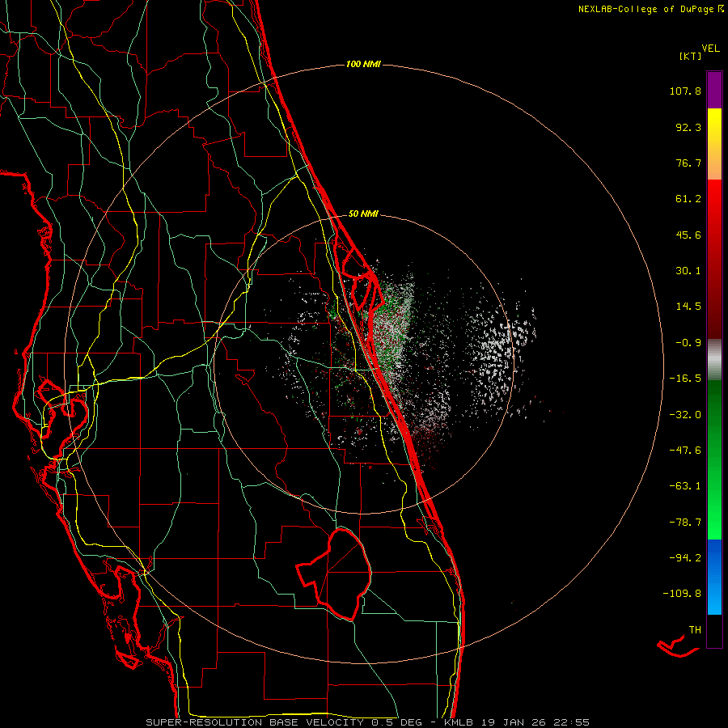Click the -109.8 scale value
Image resolution: width=728 pixels, height=728 pixels.
tap(682, 594)
